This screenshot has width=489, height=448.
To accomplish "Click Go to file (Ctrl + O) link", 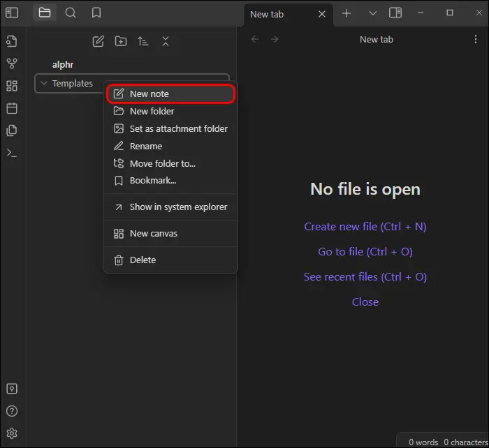I will [365, 252].
